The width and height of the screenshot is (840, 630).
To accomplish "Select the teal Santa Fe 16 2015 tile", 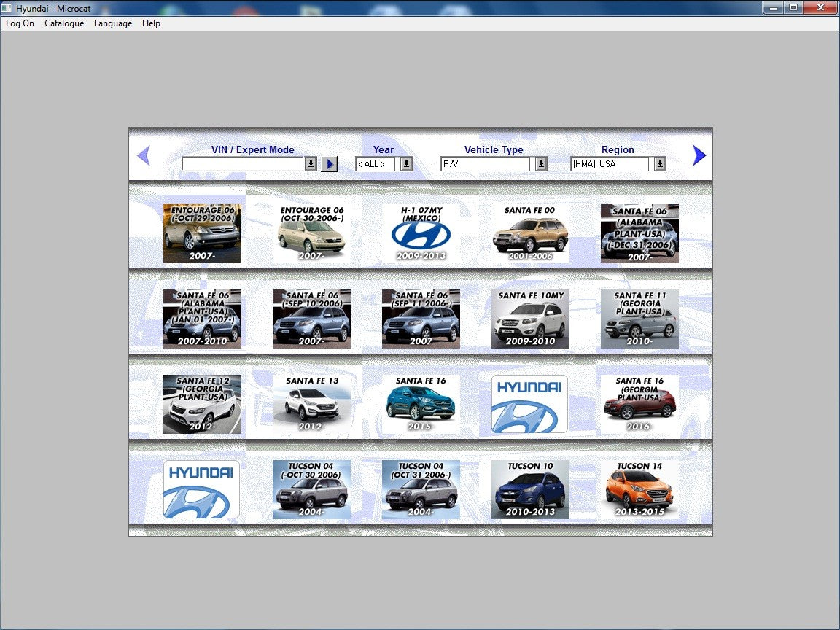I will tap(421, 404).
